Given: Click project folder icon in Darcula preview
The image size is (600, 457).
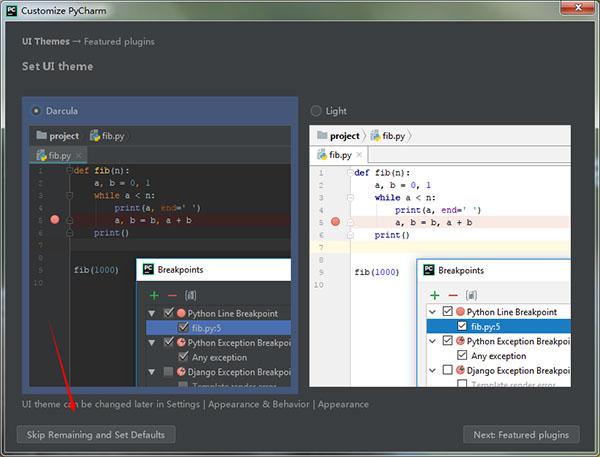Looking at the screenshot, I should pos(41,135).
